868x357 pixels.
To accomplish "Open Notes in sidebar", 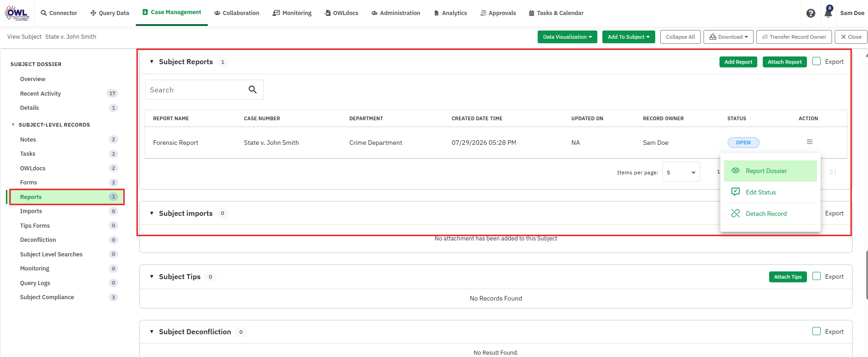I will click(x=28, y=139).
